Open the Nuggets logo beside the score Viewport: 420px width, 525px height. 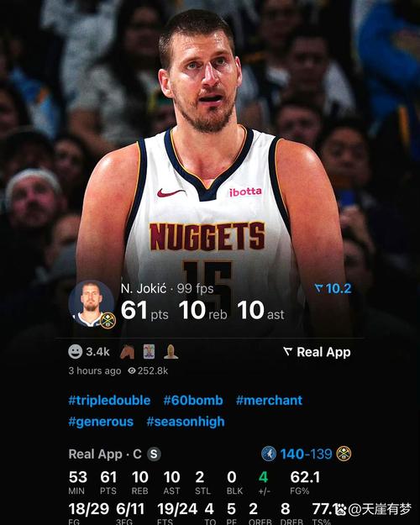(x=344, y=454)
